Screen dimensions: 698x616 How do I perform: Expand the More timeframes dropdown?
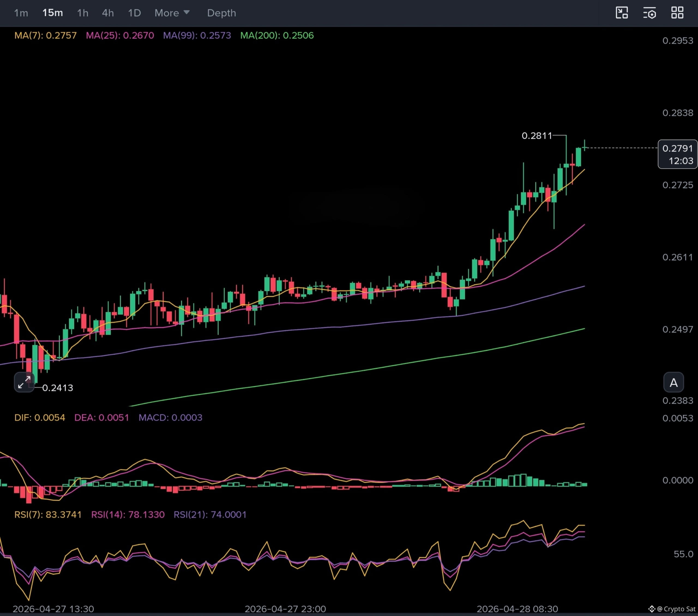172,13
